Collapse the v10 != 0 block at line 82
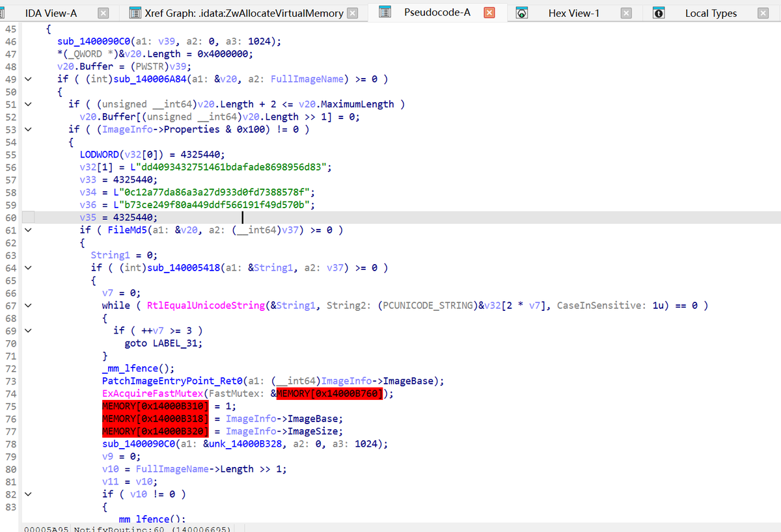 click(x=27, y=494)
